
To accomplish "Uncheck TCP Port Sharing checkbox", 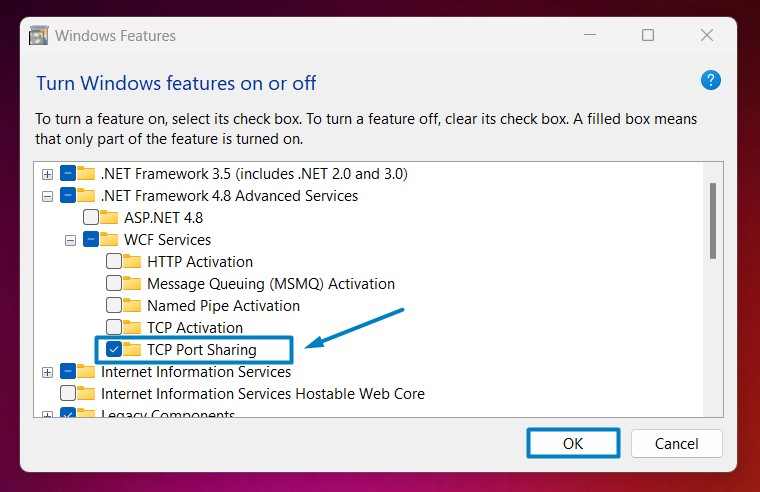I will (114, 349).
